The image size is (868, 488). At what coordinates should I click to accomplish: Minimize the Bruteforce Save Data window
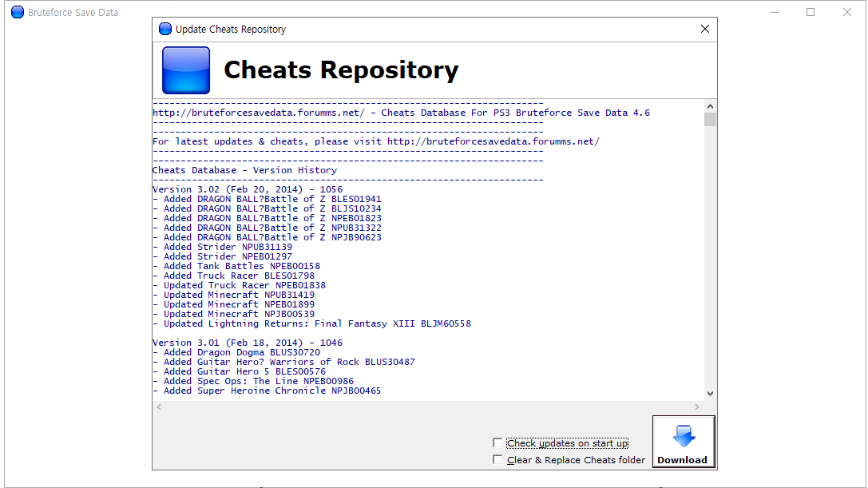click(775, 12)
